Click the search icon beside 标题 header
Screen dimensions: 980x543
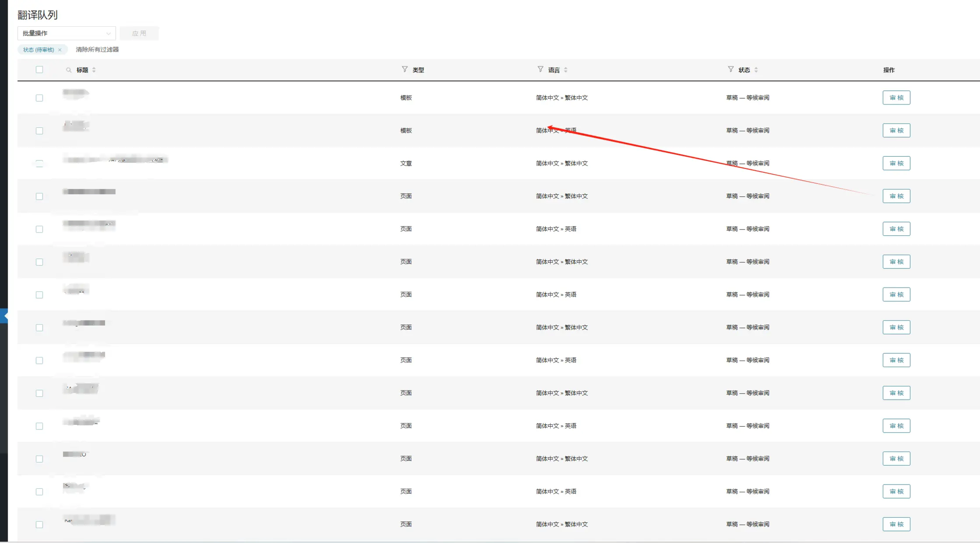click(69, 70)
